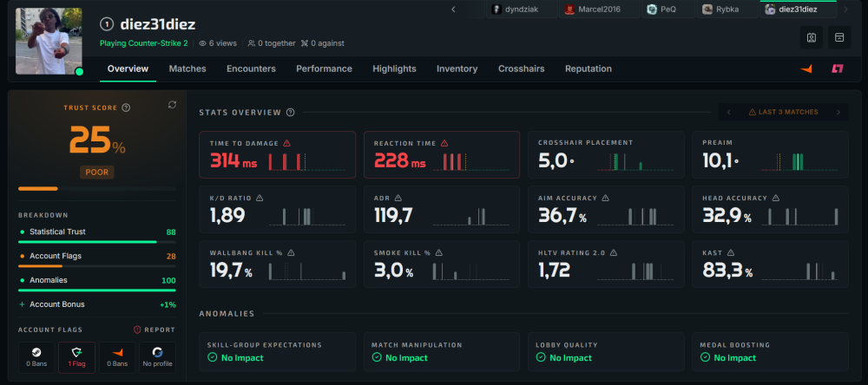Open the red 1 Flag card
Viewport: 868px width, 385px height.
tap(76, 357)
